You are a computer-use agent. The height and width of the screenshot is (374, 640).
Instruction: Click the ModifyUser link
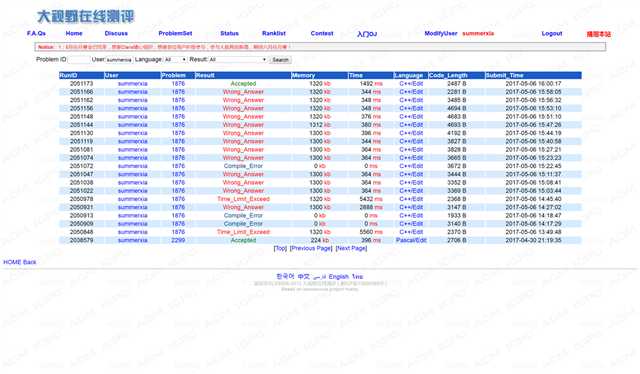pyautogui.click(x=441, y=33)
